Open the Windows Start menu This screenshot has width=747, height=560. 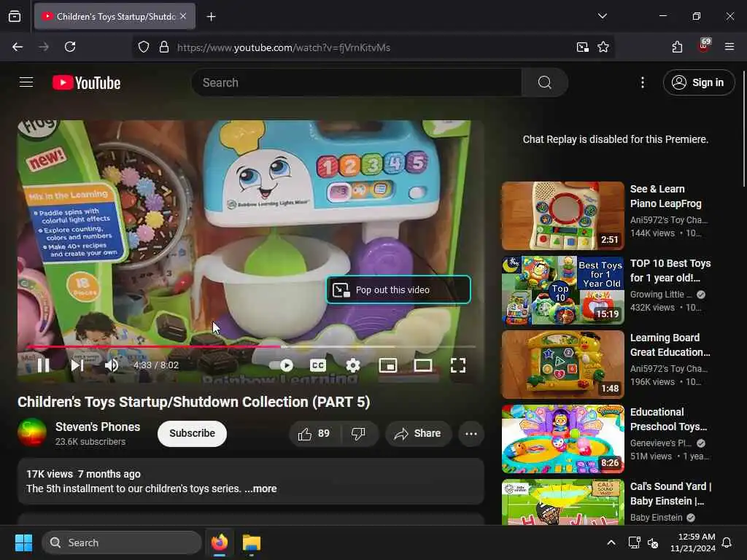click(23, 542)
